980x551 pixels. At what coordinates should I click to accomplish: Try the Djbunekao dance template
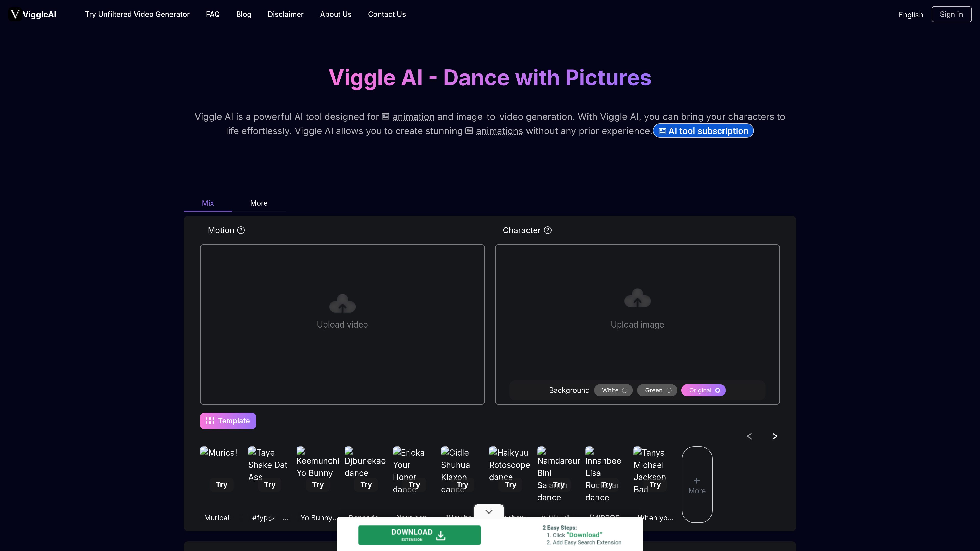pos(366,484)
